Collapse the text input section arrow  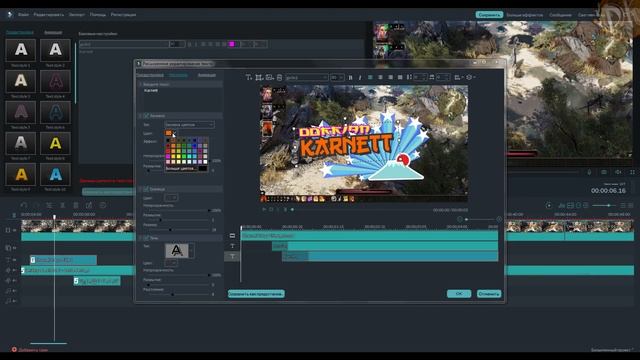click(x=140, y=84)
